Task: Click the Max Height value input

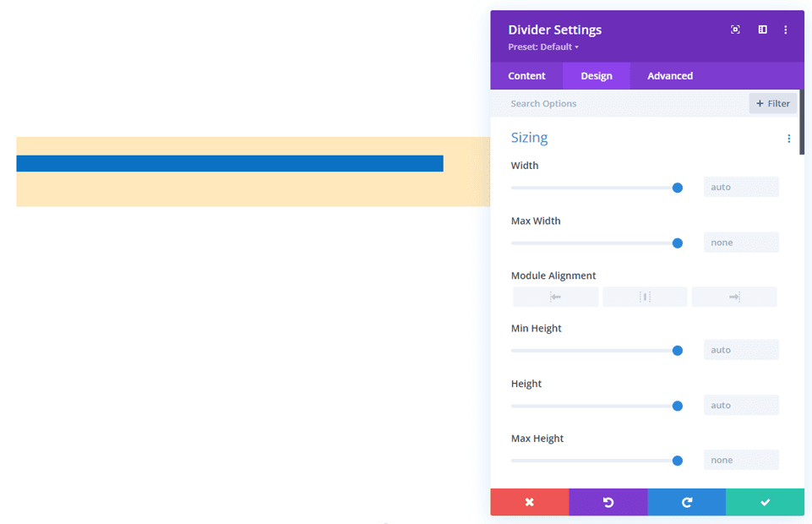Action: coord(741,460)
